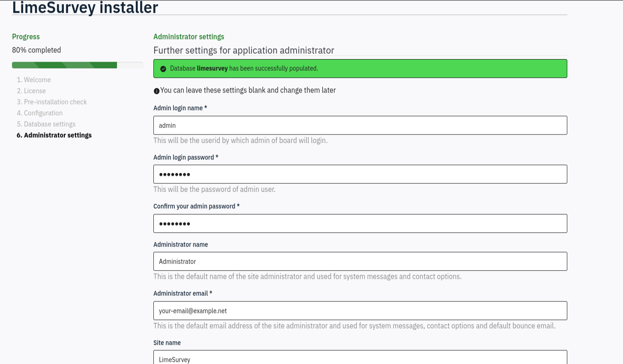This screenshot has height=364, width=623.
Task: Click Further settings for application administrator subtitle
Action: click(x=244, y=51)
